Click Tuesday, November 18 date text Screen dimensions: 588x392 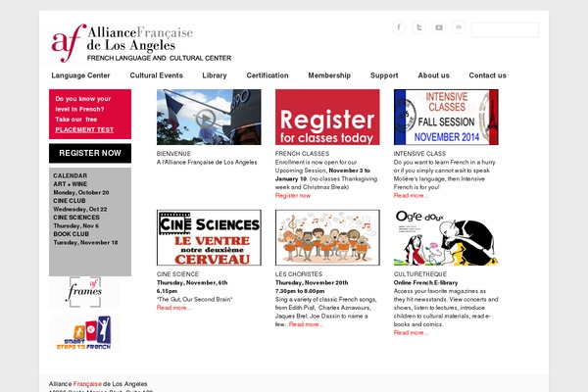coord(85,242)
